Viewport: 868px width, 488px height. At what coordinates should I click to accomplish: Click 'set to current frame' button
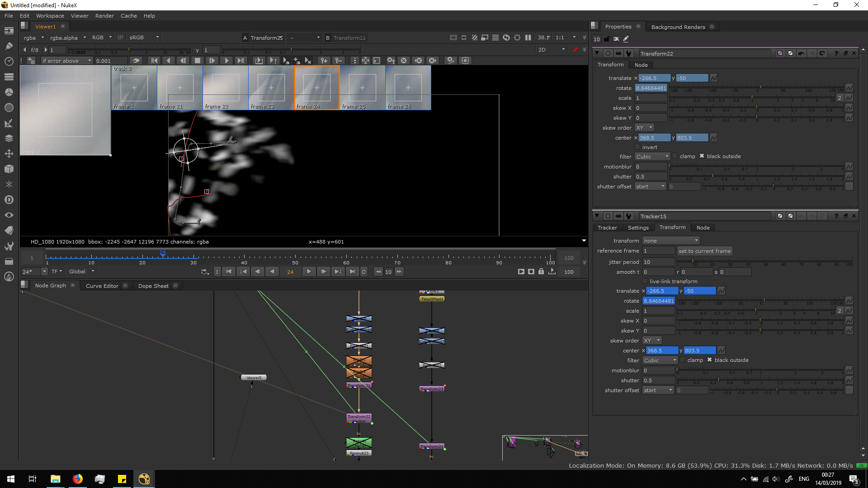(x=704, y=251)
